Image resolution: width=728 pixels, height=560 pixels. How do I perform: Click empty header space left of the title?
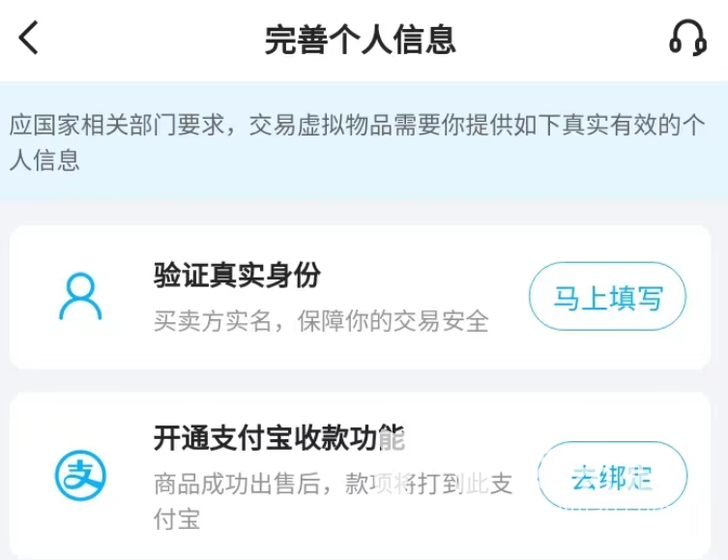coord(145,40)
